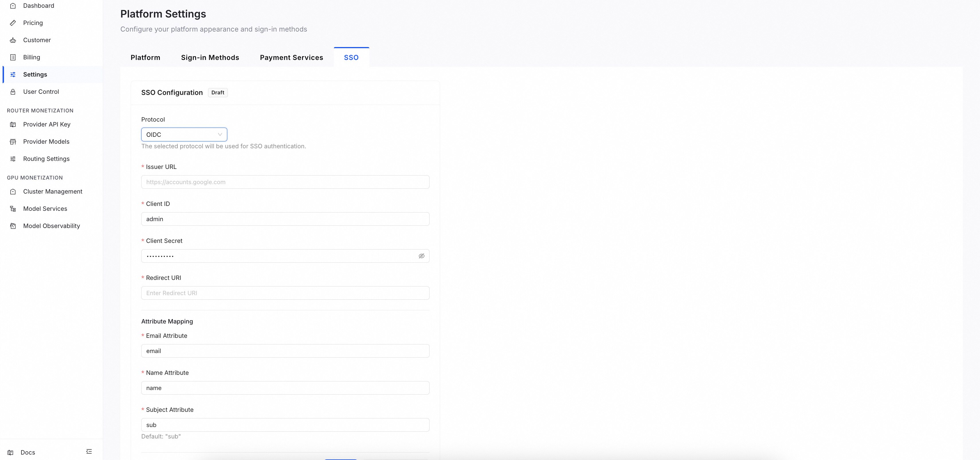
Task: Open the Billing page link
Action: (x=32, y=57)
